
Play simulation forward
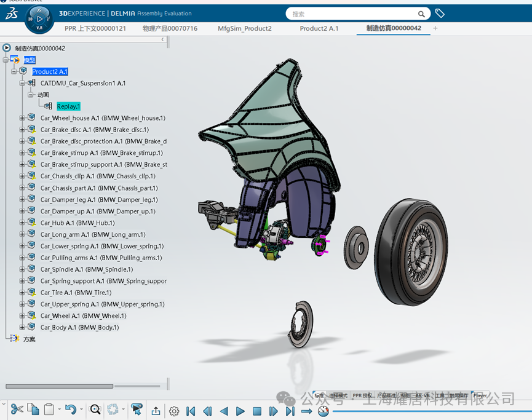240,411
